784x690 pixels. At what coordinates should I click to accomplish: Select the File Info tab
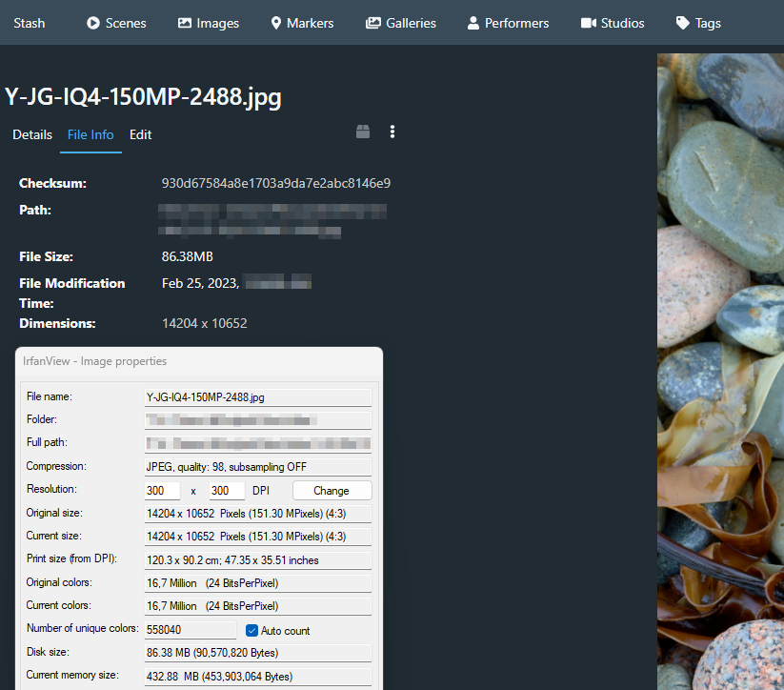pos(90,134)
